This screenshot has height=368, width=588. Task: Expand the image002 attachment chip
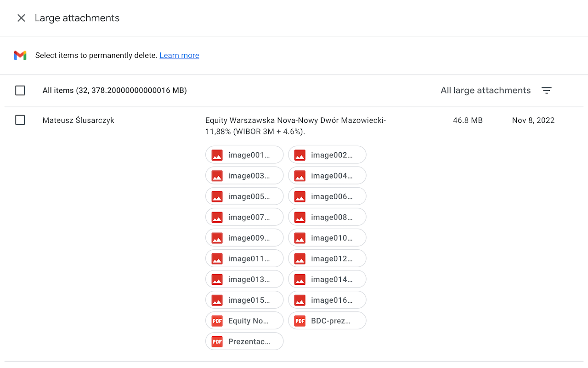(x=327, y=155)
